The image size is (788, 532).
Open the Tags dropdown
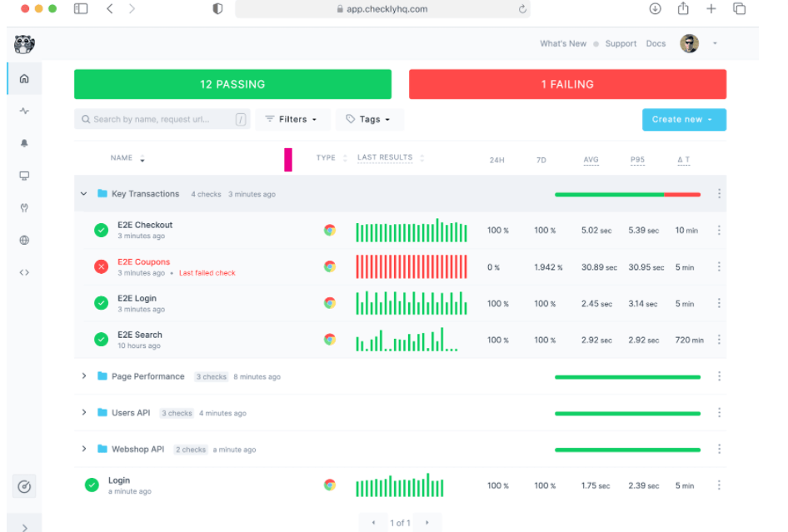pos(368,120)
